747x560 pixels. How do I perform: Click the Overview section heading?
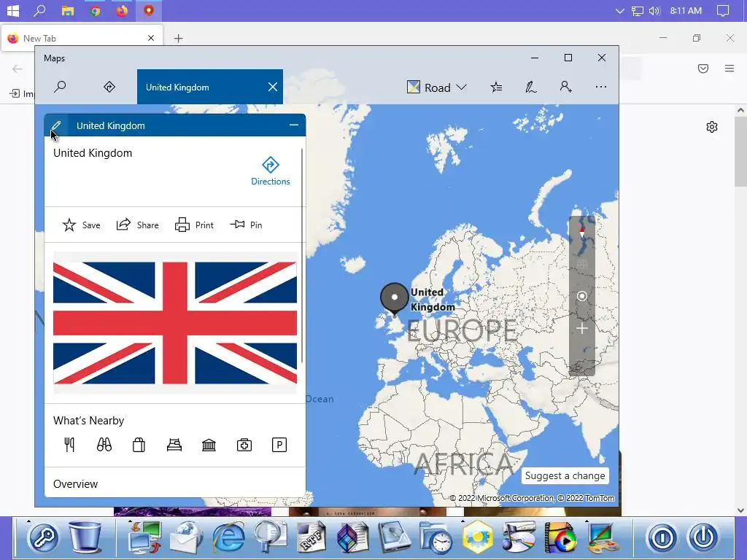click(x=75, y=484)
